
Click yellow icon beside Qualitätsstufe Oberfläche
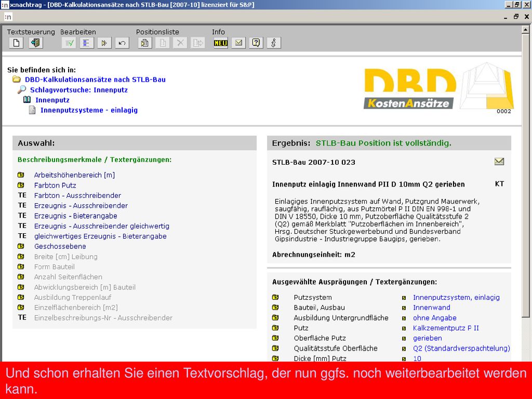pyautogui.click(x=275, y=348)
